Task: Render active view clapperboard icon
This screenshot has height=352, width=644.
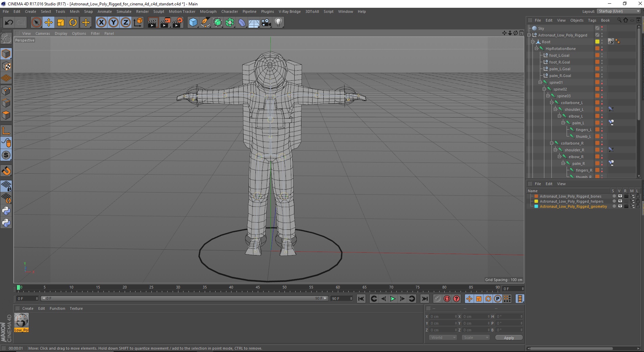Action: point(153,23)
